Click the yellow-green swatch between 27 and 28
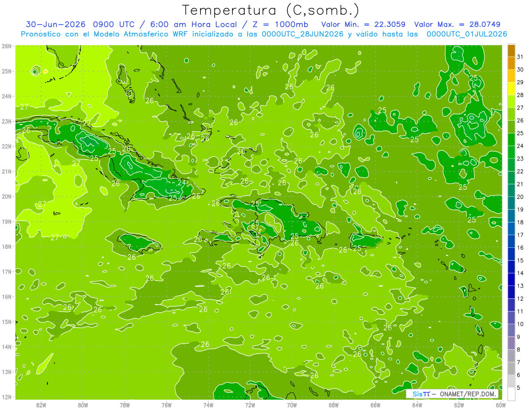The height and width of the screenshot is (411, 532). (511, 102)
